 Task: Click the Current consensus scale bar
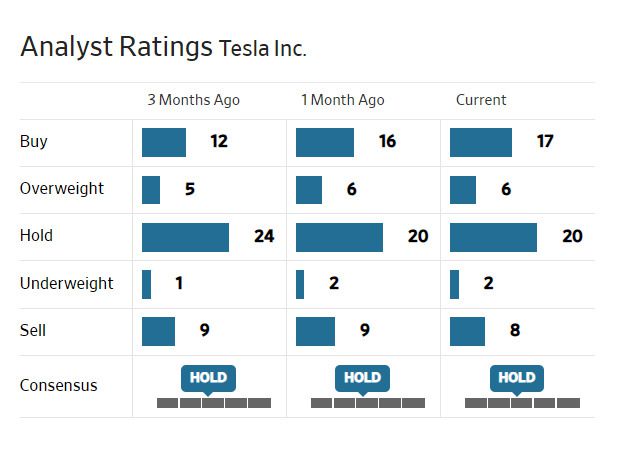tap(522, 403)
